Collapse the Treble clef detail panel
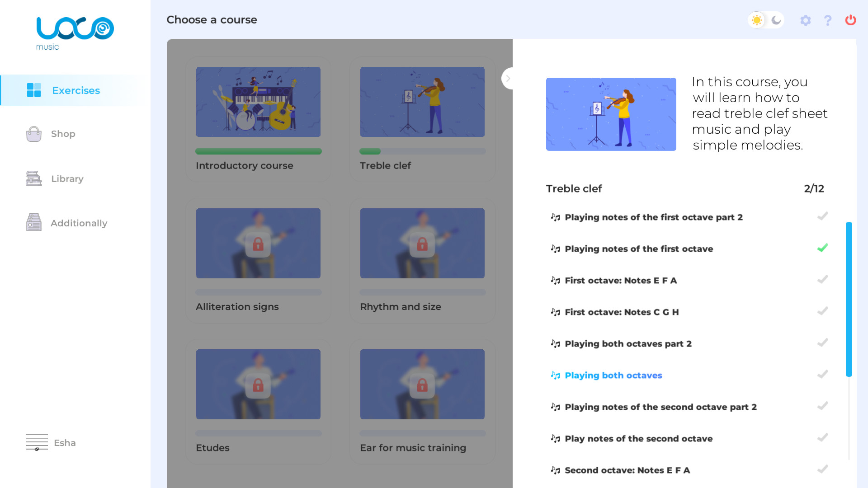868x488 pixels. pyautogui.click(x=508, y=78)
